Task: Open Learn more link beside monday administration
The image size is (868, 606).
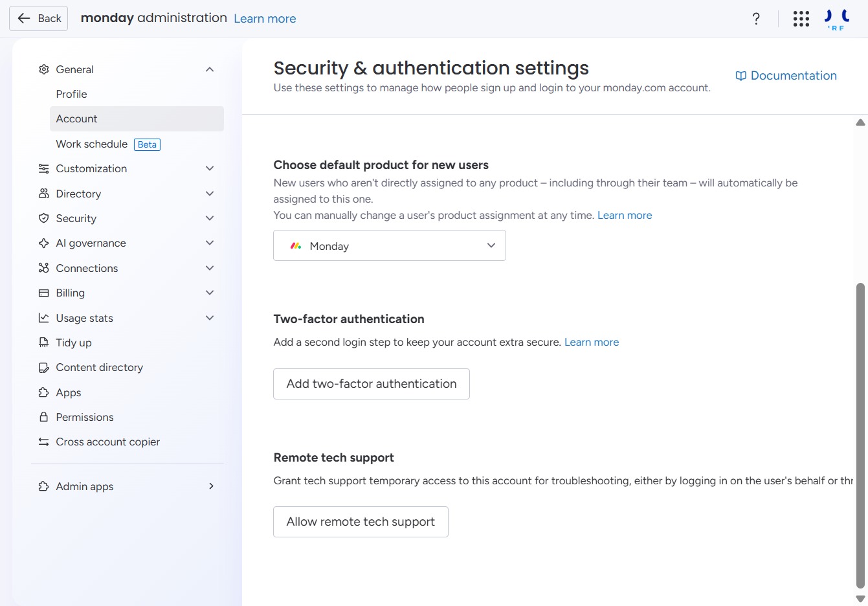Action: point(265,19)
